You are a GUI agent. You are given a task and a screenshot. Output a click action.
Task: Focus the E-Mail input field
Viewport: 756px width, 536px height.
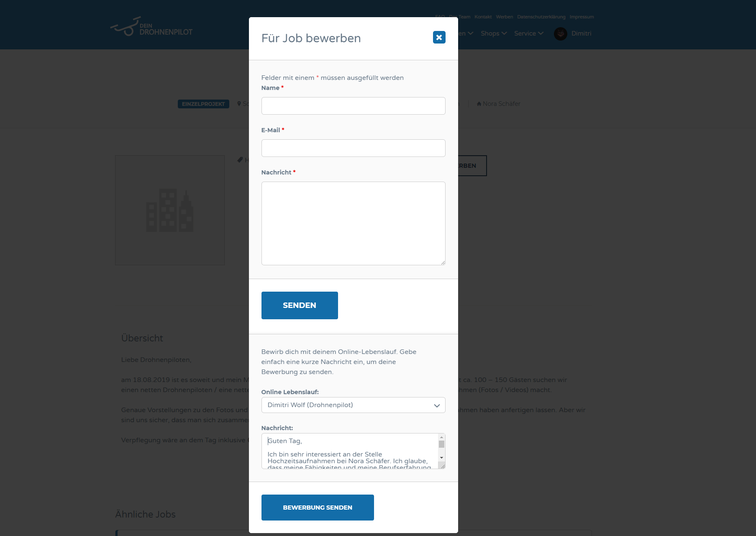coord(353,148)
